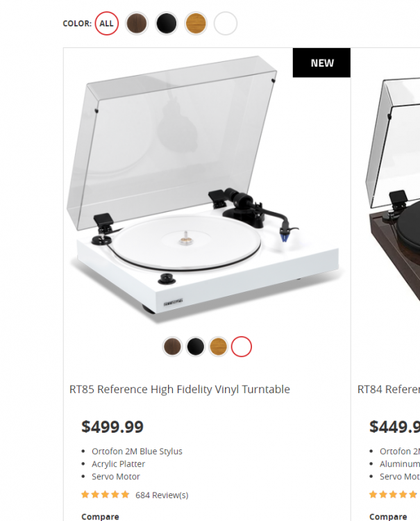Filter products by dark walnut color

137,24
